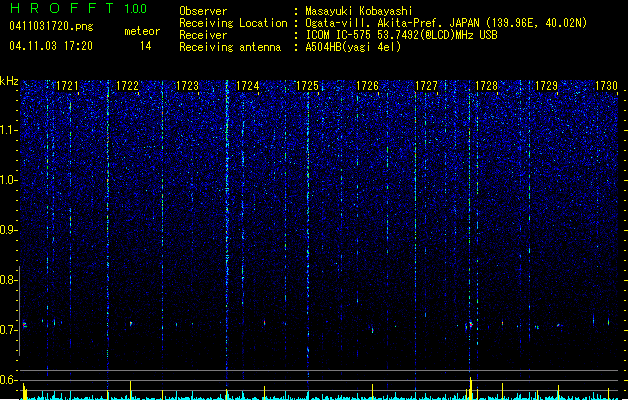Click the 1729 time marker

[547, 86]
